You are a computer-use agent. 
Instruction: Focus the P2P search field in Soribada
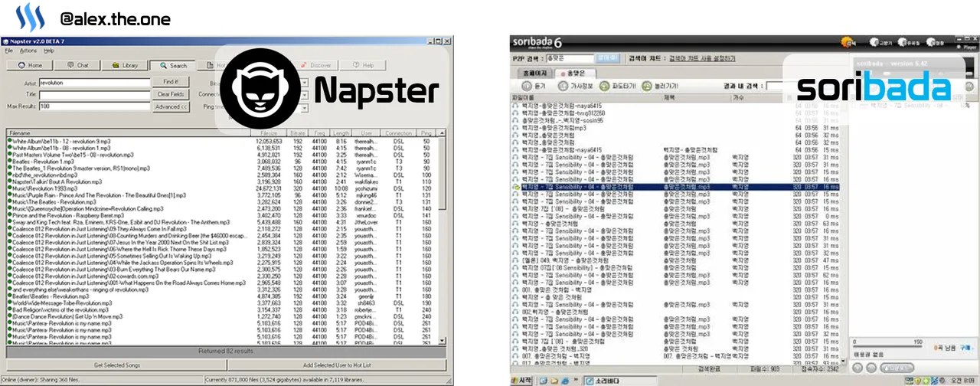[569, 58]
